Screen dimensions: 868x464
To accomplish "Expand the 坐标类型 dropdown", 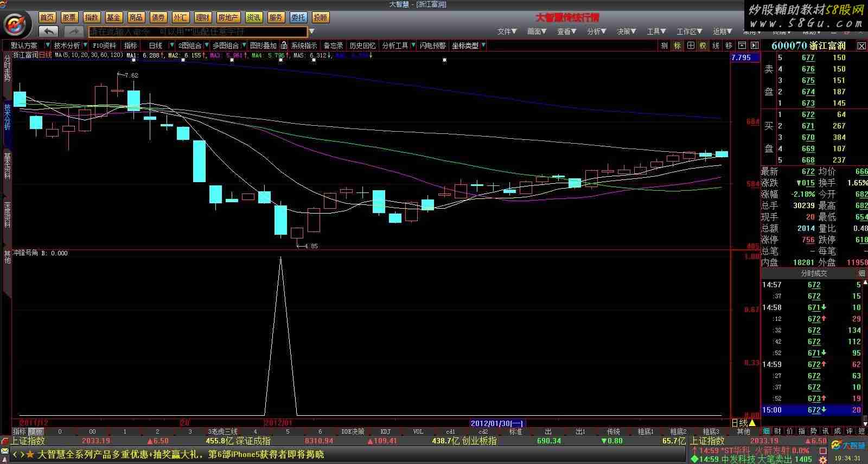I will click(x=483, y=46).
